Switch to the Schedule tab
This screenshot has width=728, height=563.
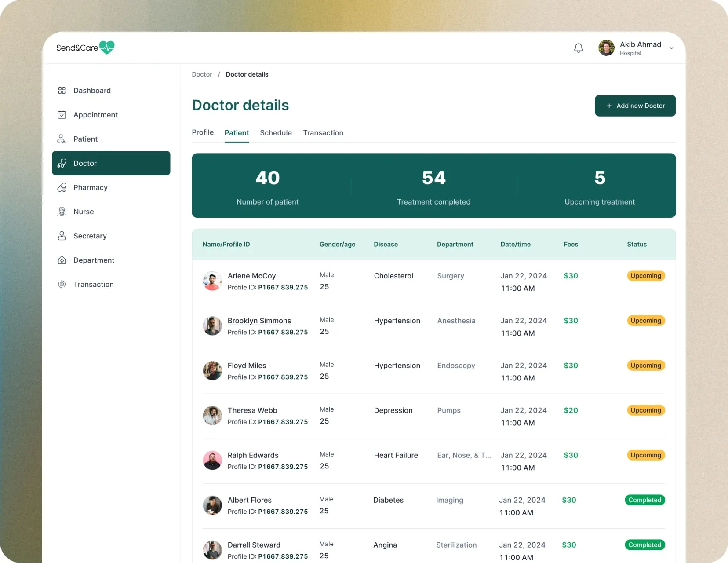point(276,133)
